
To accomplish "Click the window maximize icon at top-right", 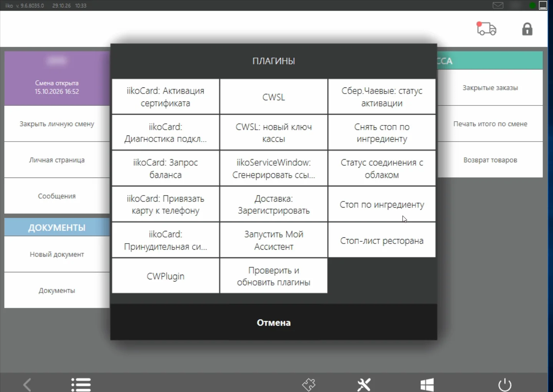I will (x=543, y=5).
